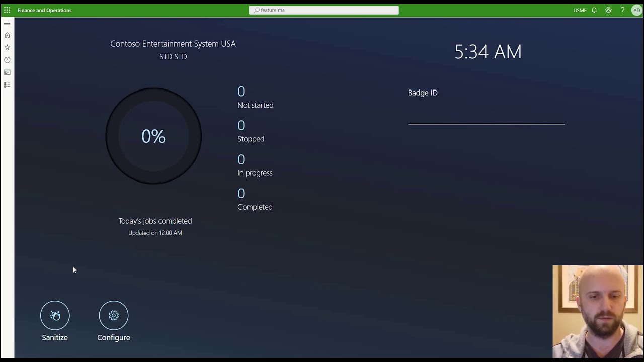Open the AD user account menu
Viewport: 644px width, 362px height.
tap(636, 10)
